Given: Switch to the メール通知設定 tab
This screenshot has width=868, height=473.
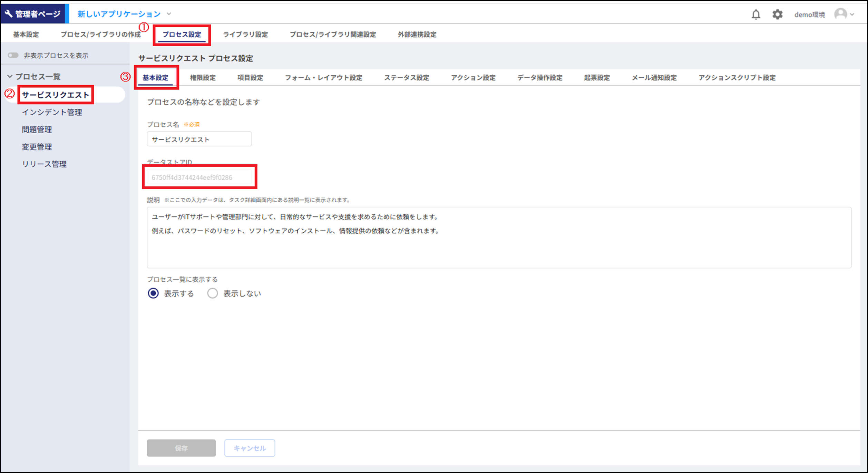Looking at the screenshot, I should pos(654,78).
